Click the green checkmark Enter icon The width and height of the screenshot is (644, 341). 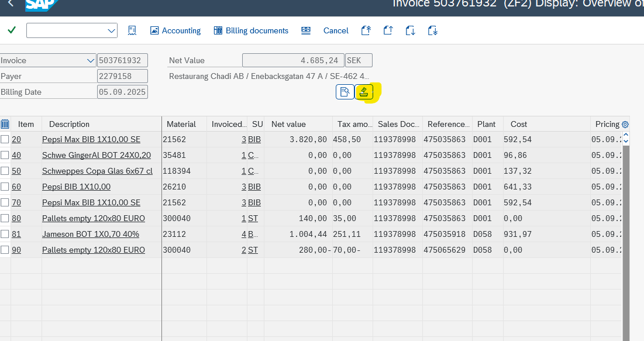(12, 30)
